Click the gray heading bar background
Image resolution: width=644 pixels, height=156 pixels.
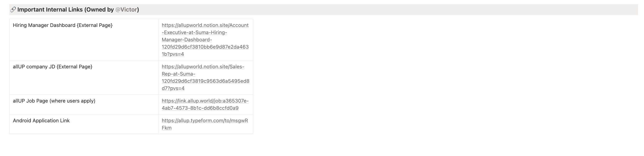coord(375,9)
